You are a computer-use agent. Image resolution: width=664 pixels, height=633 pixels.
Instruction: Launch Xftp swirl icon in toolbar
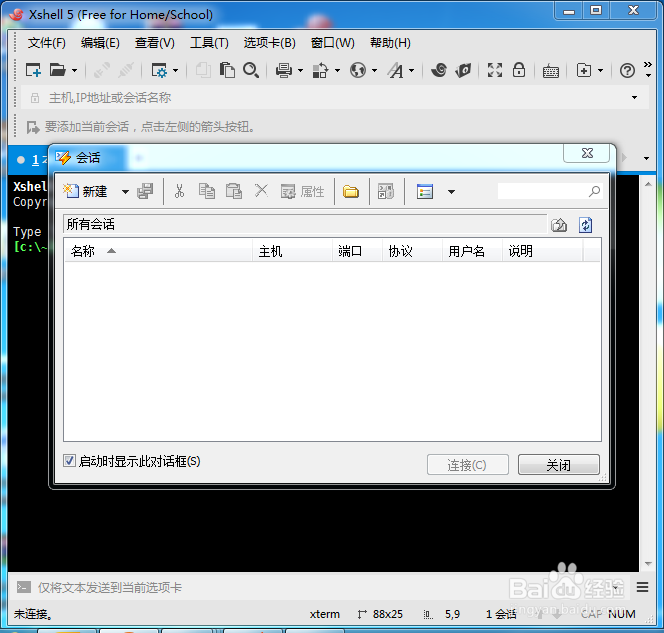[439, 70]
